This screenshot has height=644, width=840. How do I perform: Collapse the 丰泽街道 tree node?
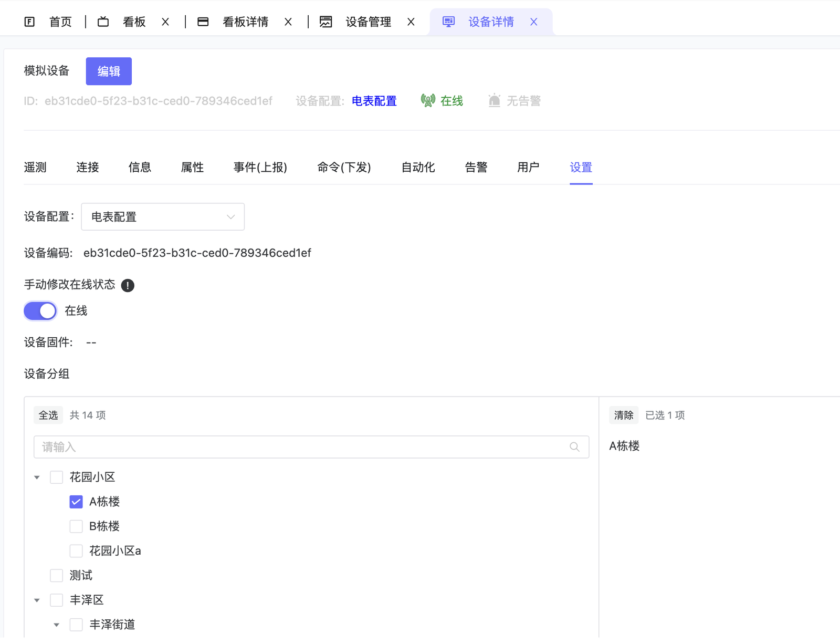coord(57,625)
